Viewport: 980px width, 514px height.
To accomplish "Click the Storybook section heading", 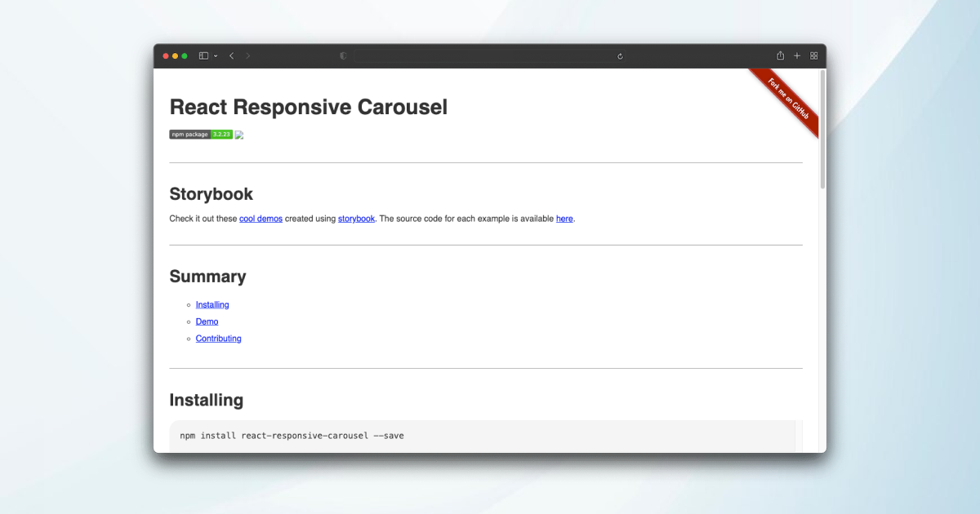I will 212,194.
